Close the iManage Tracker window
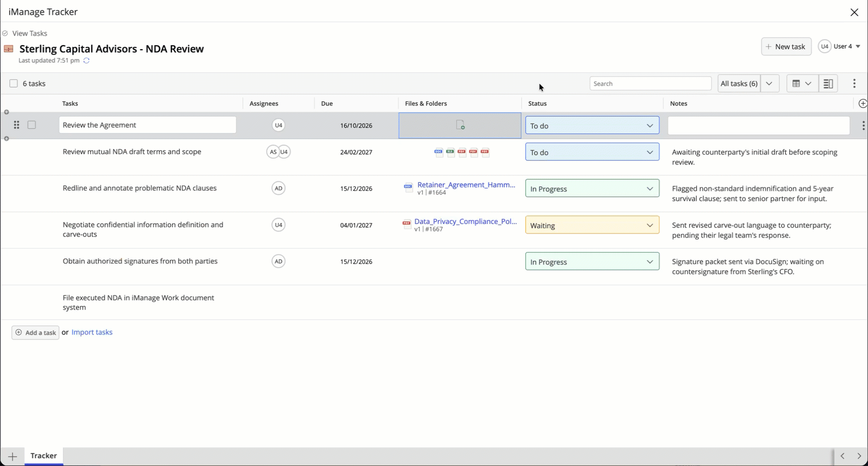The width and height of the screenshot is (868, 466). click(x=854, y=12)
